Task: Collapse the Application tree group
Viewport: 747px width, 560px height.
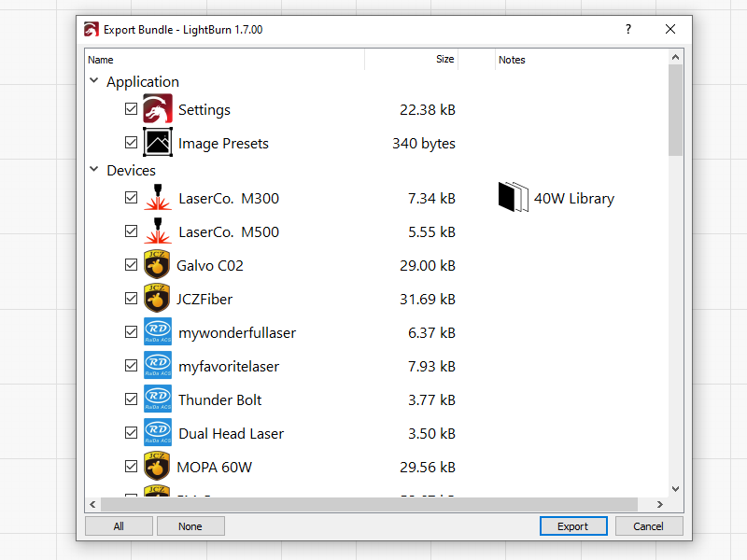Action: click(93, 81)
